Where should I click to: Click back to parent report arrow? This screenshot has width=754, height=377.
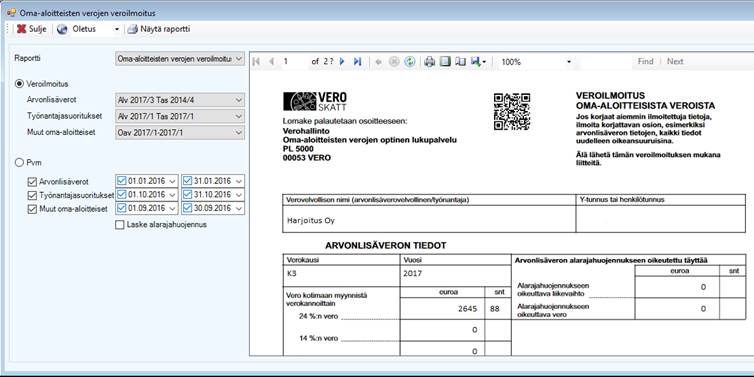tap(379, 62)
